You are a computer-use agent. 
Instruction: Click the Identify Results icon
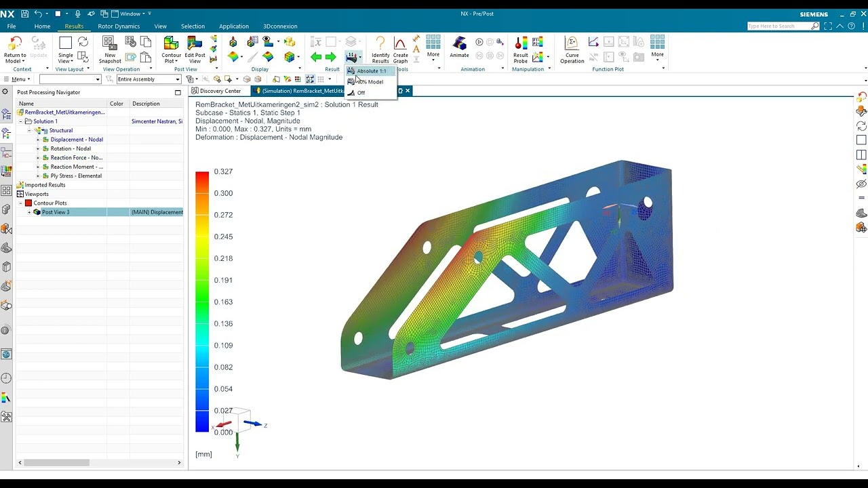point(380,43)
